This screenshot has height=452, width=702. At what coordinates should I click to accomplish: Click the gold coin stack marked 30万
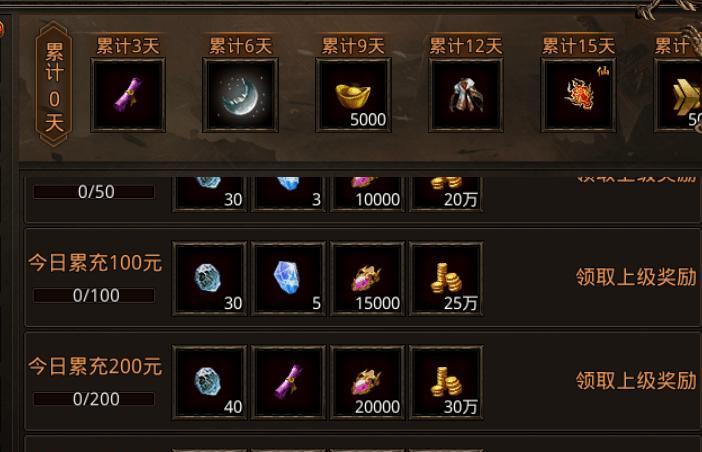[x=446, y=382]
